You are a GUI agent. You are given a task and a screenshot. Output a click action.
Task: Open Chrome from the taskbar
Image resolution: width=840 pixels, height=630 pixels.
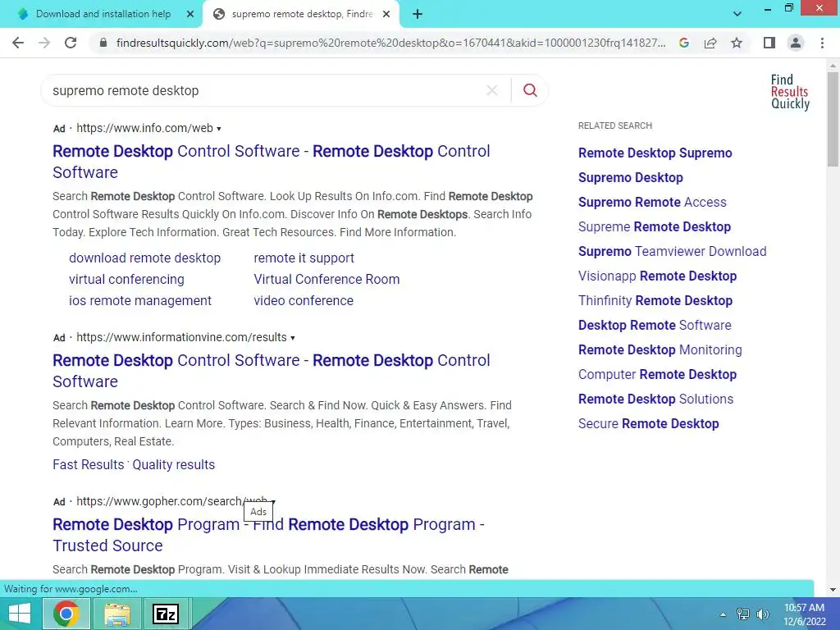[66, 614]
